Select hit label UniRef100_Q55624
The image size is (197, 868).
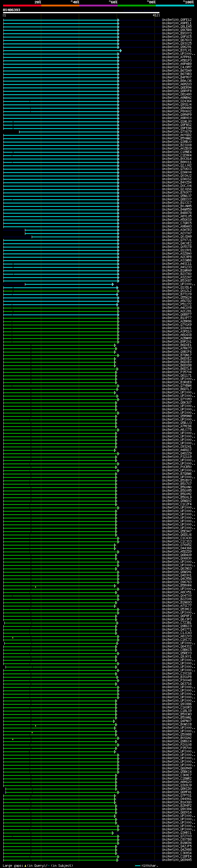(177, 298)
